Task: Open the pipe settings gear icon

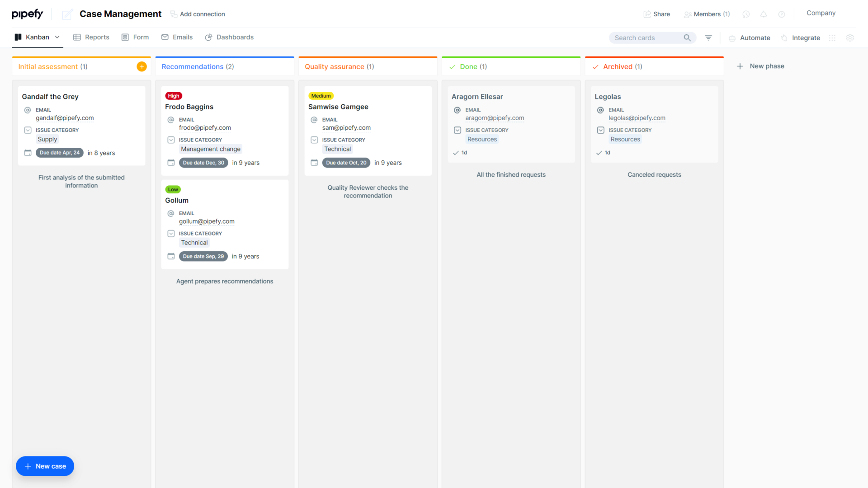Action: click(x=850, y=38)
